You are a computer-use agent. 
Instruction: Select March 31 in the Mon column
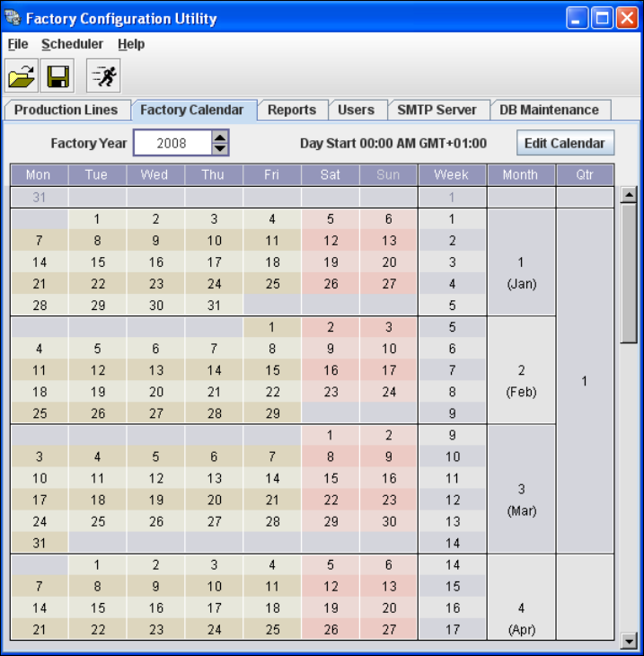(x=39, y=543)
